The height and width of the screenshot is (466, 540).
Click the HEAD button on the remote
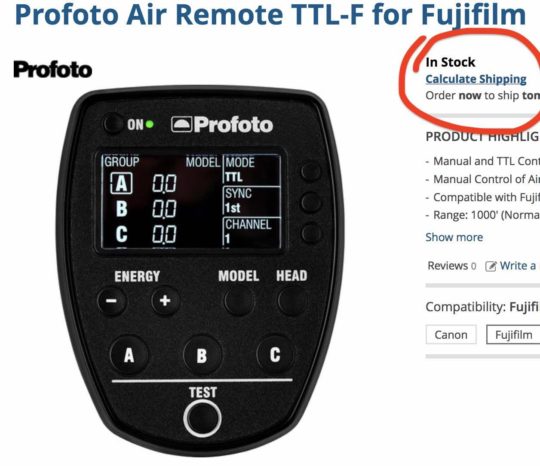click(292, 301)
